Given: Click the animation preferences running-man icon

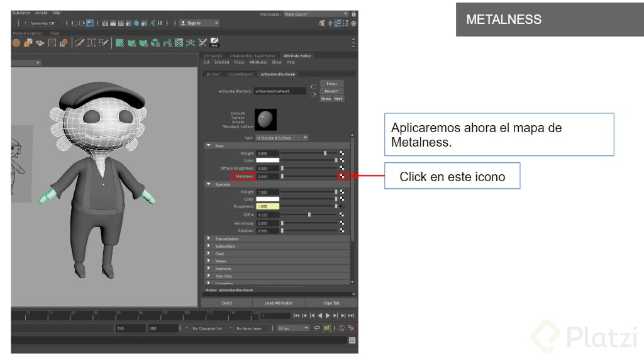Looking at the screenshot, I should click(351, 328).
